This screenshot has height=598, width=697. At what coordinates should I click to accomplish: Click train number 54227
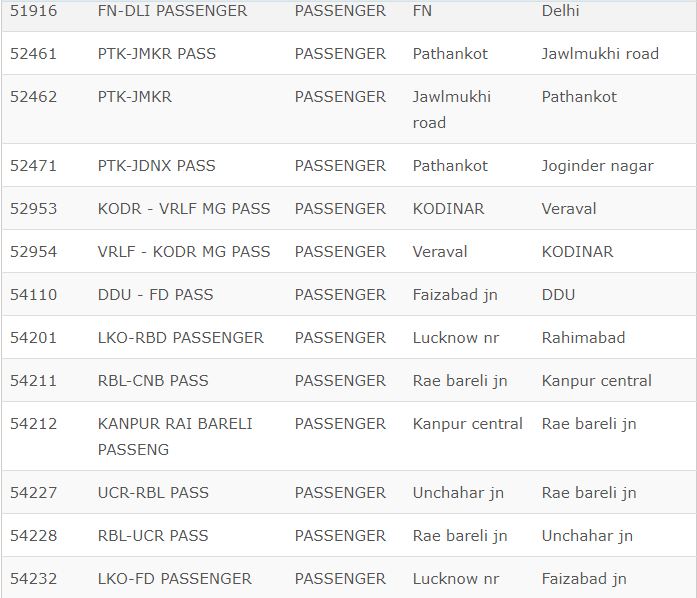click(x=33, y=493)
